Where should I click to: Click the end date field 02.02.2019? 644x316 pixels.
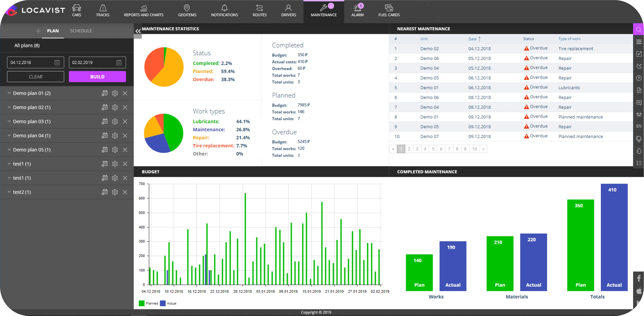(92, 62)
